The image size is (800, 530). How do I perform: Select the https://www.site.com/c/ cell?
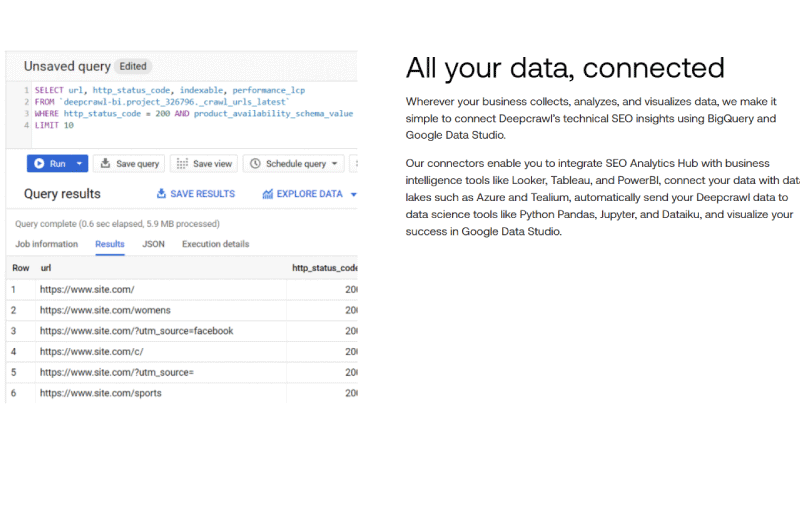point(161,352)
